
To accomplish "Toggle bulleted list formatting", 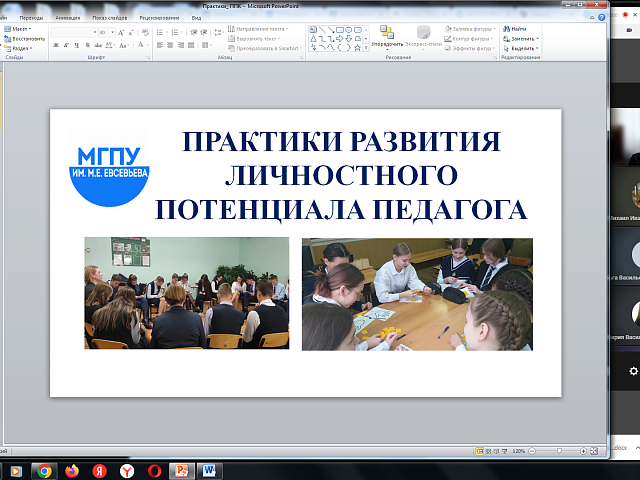I will pyautogui.click(x=161, y=31).
